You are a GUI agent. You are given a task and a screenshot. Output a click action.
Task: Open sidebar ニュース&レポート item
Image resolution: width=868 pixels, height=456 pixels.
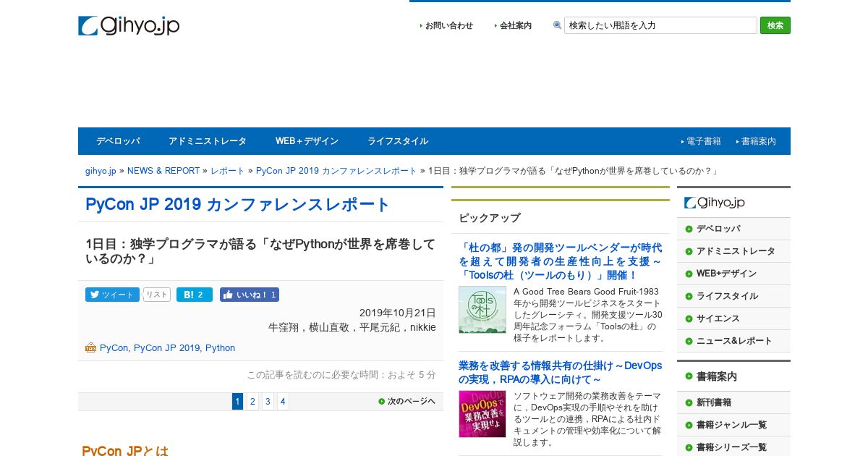point(734,341)
